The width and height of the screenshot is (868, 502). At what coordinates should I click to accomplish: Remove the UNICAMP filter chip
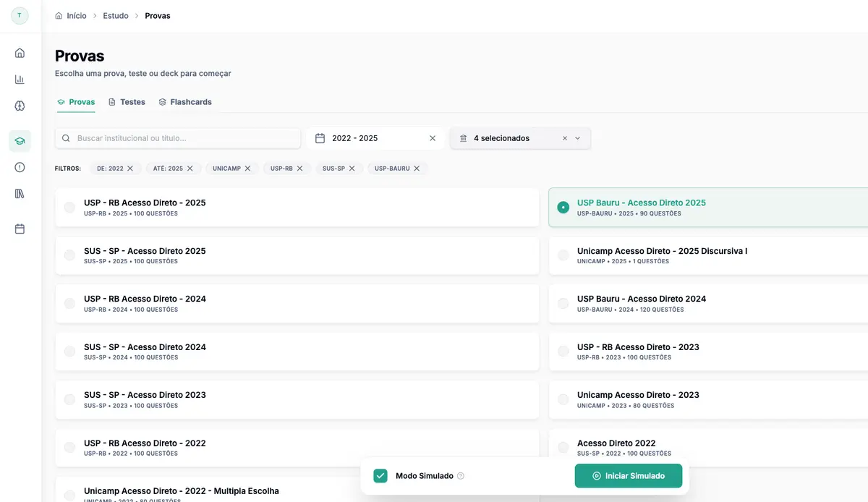(x=247, y=169)
